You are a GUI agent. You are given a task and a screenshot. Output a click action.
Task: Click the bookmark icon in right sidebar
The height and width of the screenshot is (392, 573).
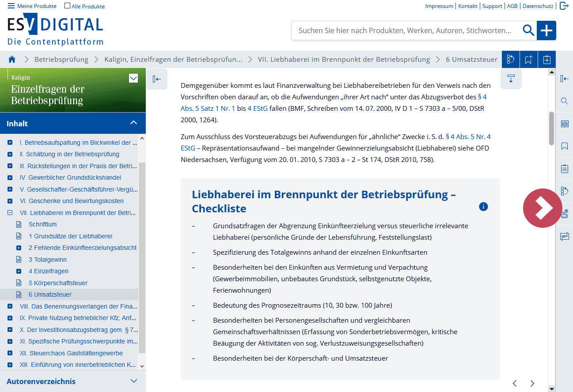click(x=564, y=146)
